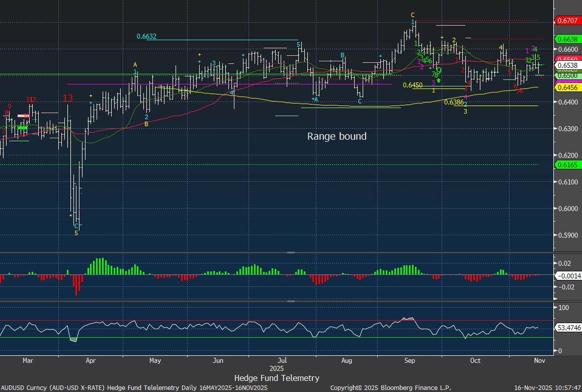582x392 pixels.
Task: Select the large red 13 countdown marker
Action: [x=68, y=98]
